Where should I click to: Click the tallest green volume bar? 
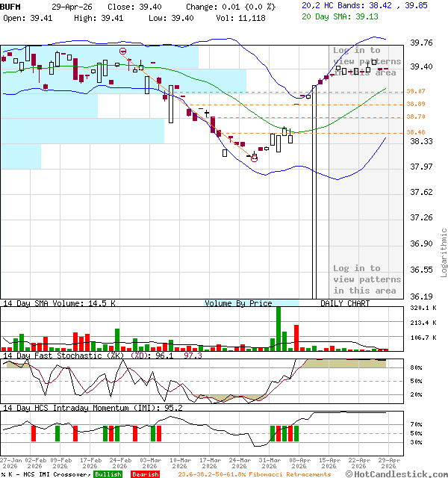(x=279, y=327)
